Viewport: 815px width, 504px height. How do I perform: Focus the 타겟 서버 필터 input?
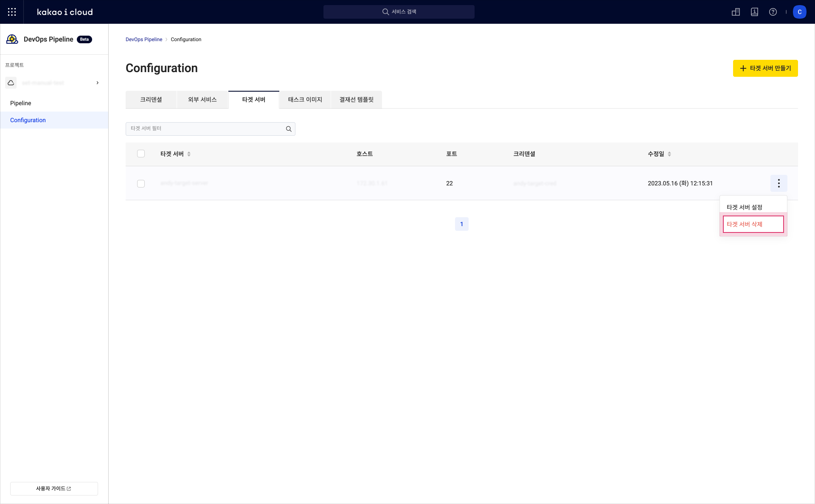tap(211, 129)
